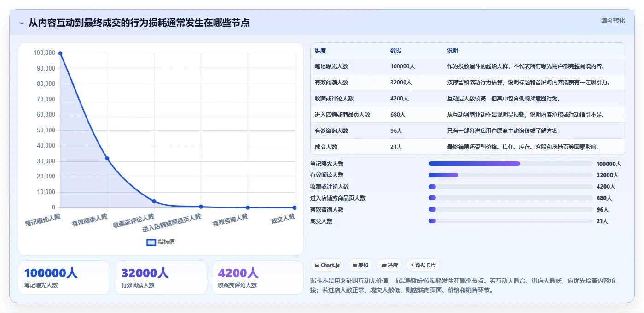Click 进入店铺或商品页人数 in the table
This screenshot has height=313, width=644.
342,115
